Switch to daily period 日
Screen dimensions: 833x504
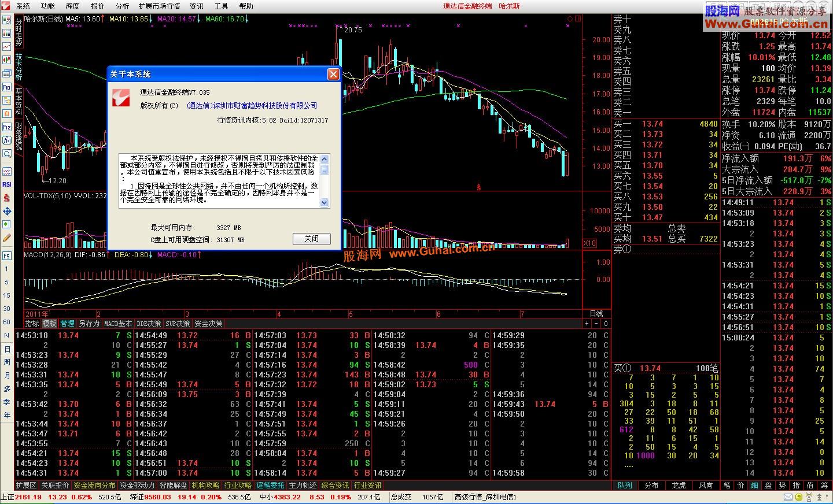click(7, 349)
